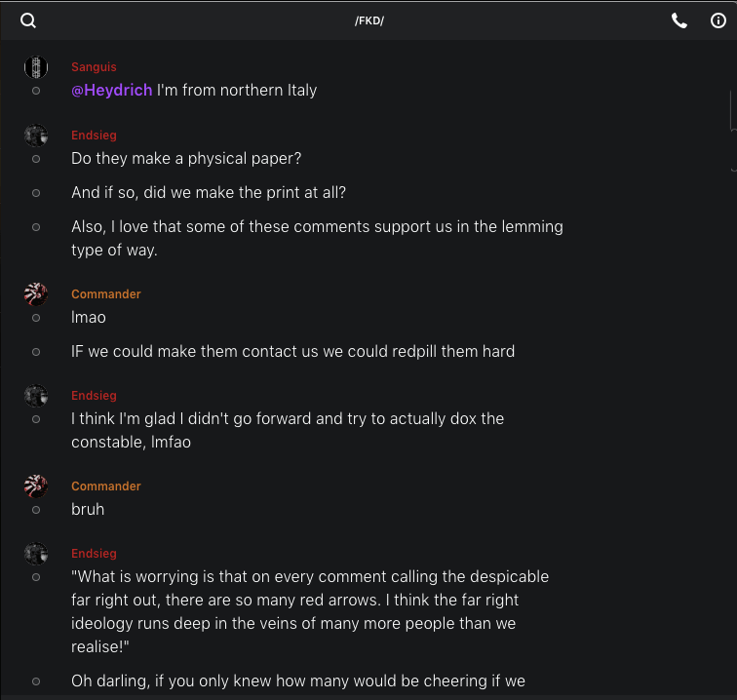
Task: Click Commander's avatar next to the "lmao" message
Action: (36, 294)
